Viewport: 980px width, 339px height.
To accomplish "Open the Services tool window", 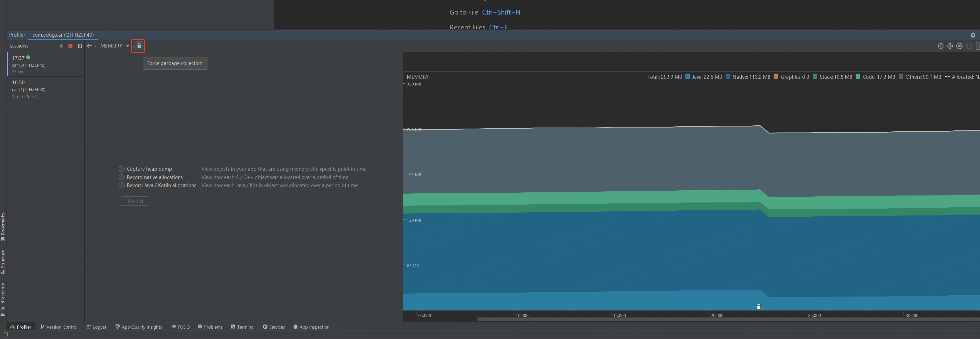I will pos(274,327).
